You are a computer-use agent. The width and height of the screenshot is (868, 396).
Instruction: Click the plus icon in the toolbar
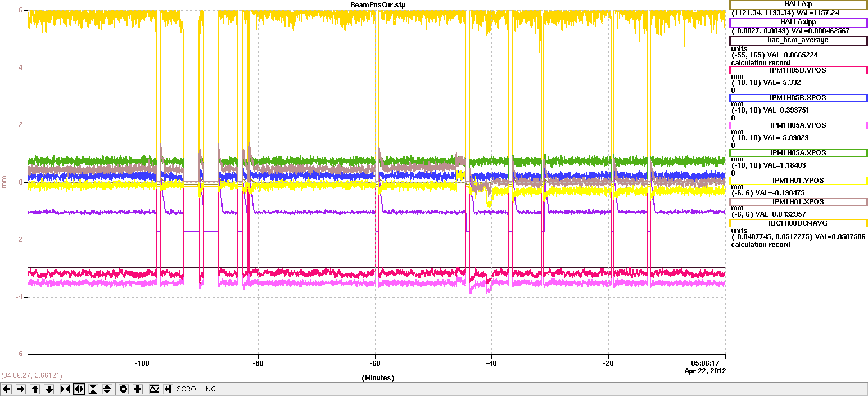pos(138,389)
